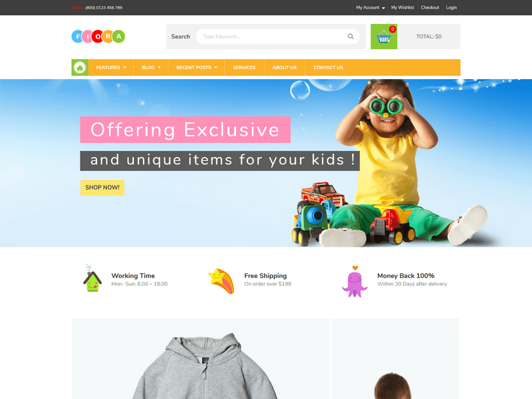Image resolution: width=532 pixels, height=399 pixels.
Task: Click the Shop Now! button
Action: 102,188
